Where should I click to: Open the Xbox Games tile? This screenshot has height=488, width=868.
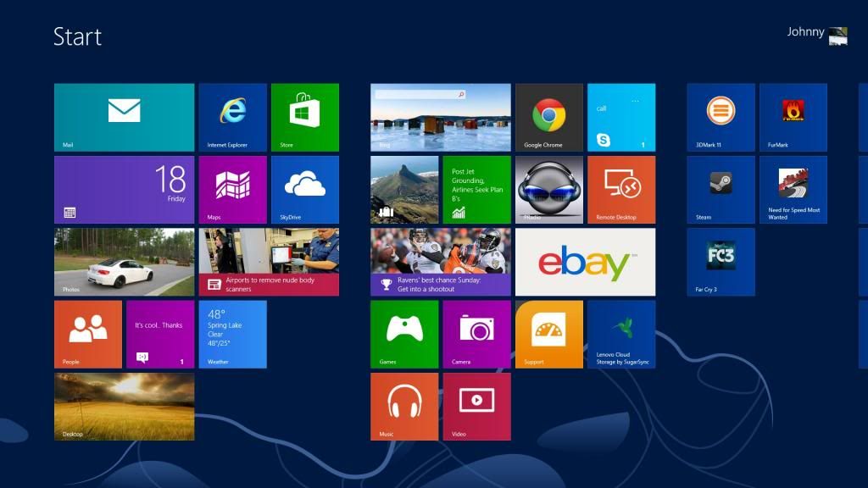(404, 334)
